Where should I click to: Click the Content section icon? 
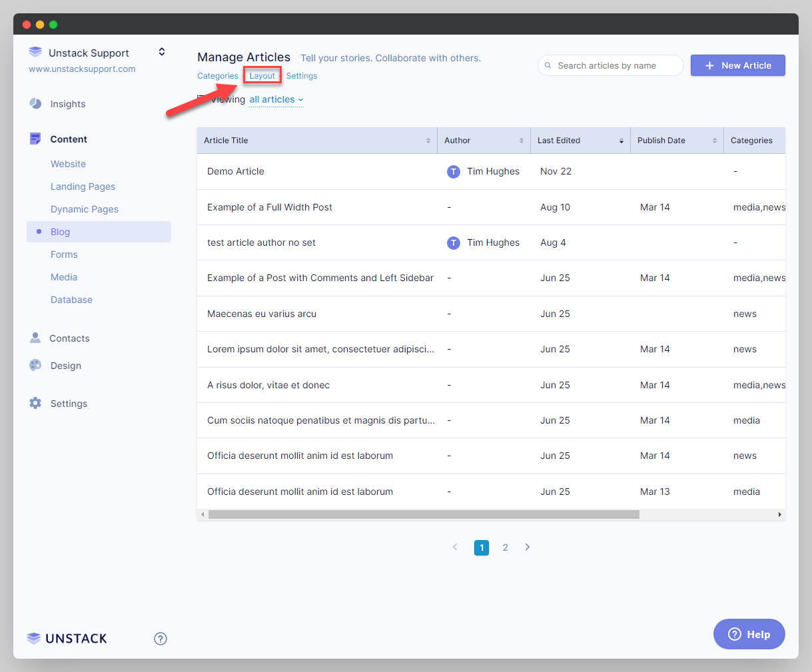tap(35, 139)
